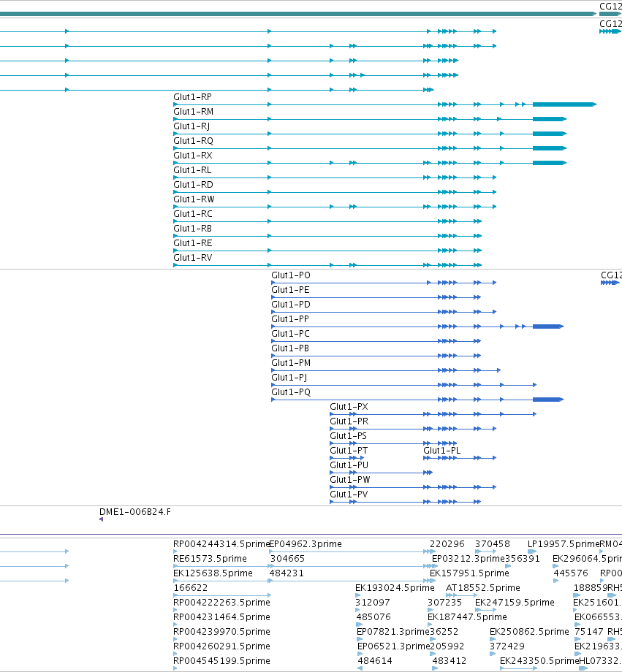
Task: Click the Glut1-PL protein label
Action: 442,450
